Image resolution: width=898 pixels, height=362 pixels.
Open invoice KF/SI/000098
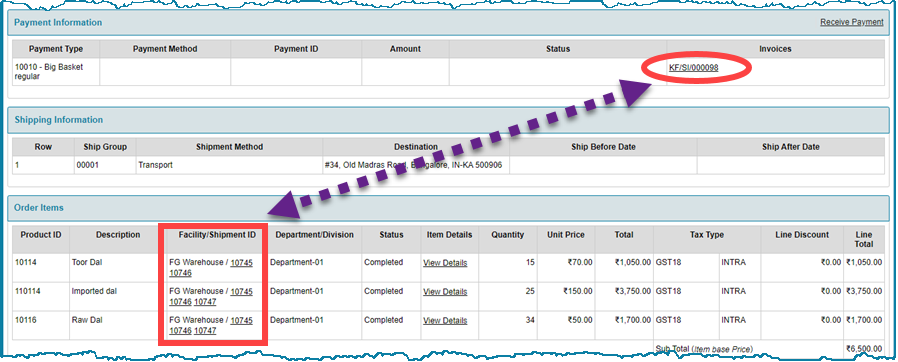coord(694,68)
